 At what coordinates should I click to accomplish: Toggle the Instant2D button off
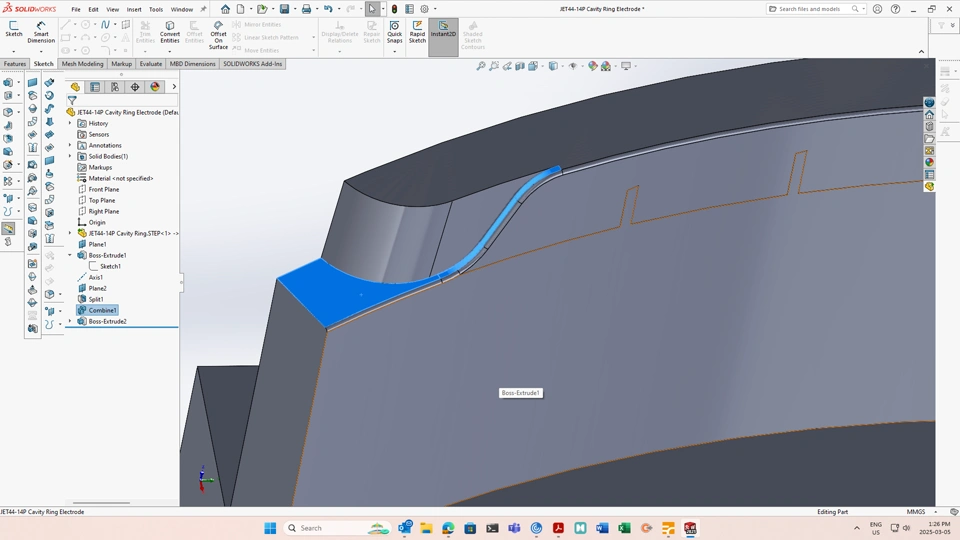coord(443,31)
